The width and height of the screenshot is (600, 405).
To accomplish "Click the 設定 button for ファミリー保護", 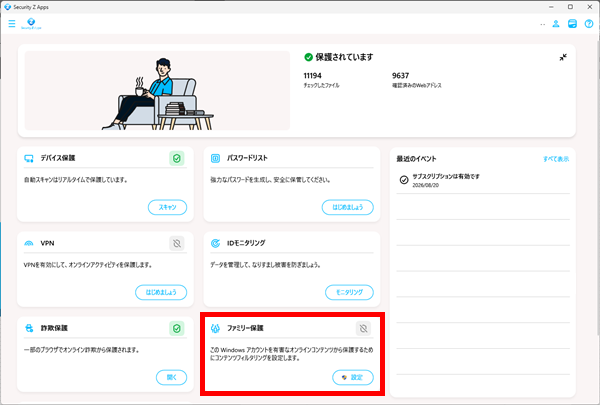I will click(x=353, y=377).
